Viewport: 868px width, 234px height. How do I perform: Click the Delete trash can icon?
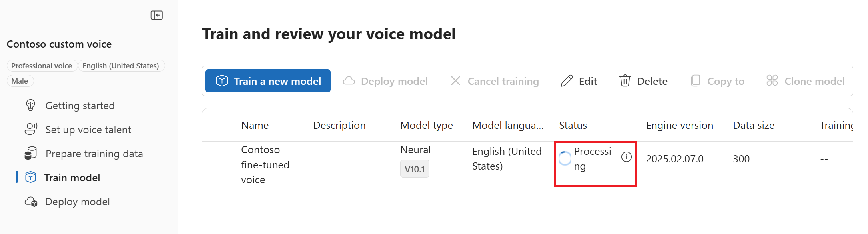coord(625,81)
